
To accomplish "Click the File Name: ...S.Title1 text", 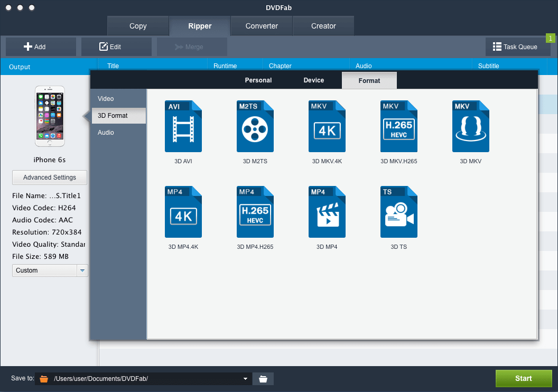I will click(x=46, y=195).
